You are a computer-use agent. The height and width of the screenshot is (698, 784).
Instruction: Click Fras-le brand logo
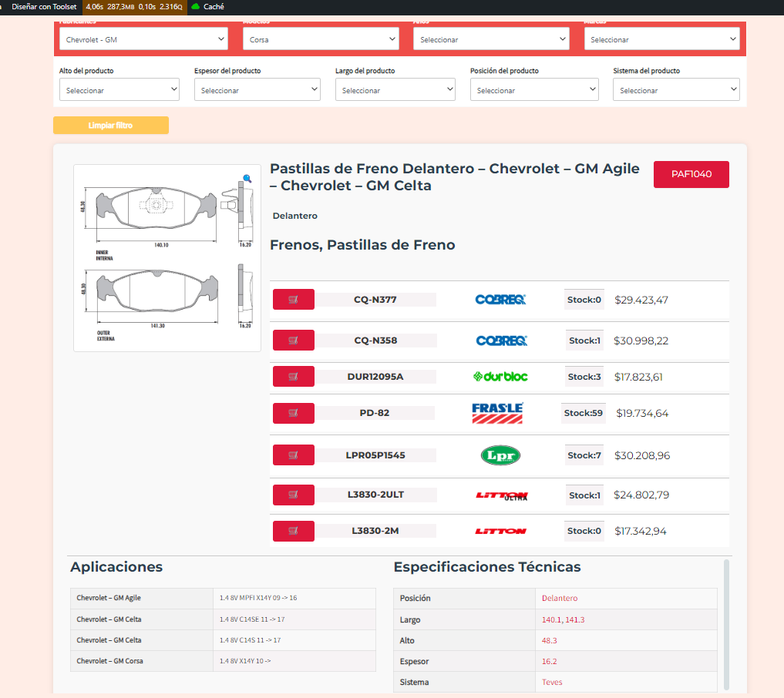(497, 413)
